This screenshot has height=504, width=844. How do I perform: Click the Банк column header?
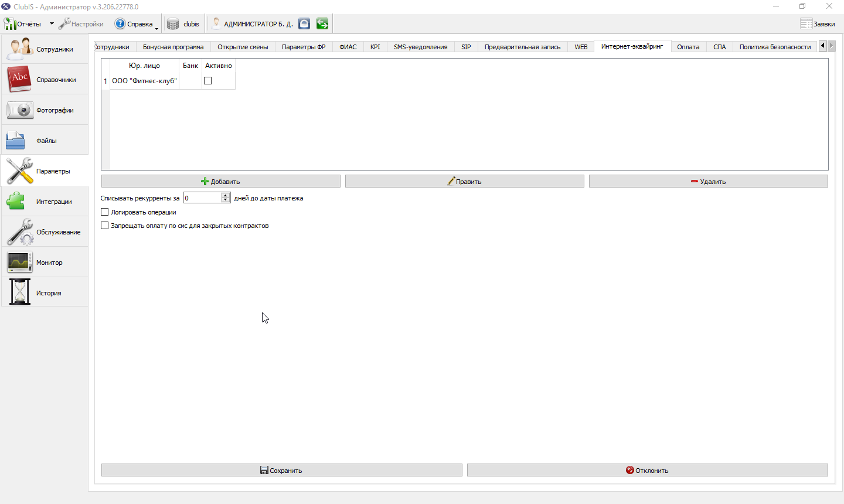tap(190, 66)
